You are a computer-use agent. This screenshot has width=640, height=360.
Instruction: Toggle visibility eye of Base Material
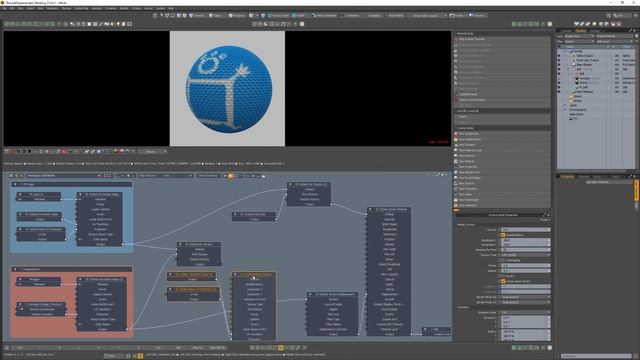pyautogui.click(x=559, y=92)
